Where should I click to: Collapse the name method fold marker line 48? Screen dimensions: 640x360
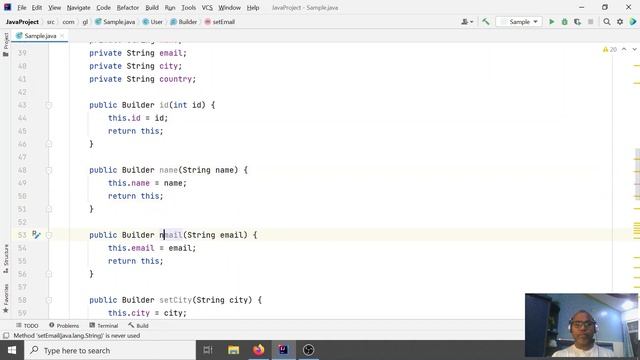49,170
